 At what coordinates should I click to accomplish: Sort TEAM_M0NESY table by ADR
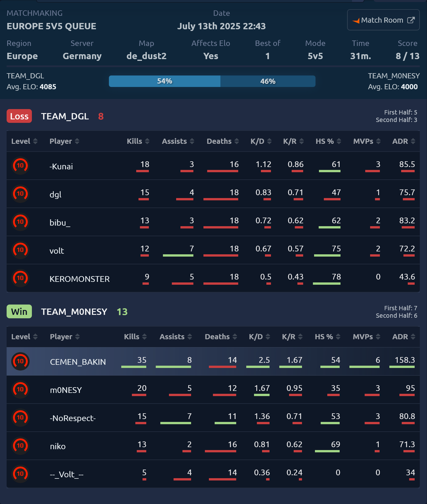pos(404,337)
